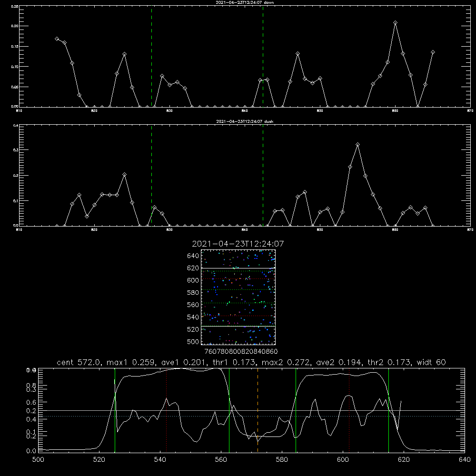Click the dotted horizontal threshold line in bottom plot
Image resolution: width=476 pixels, height=476 pixels.
(251, 416)
